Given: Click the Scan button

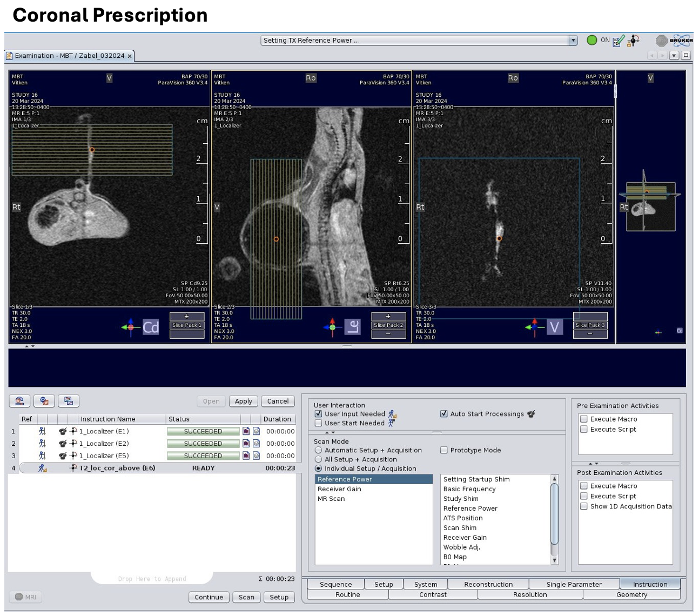Looking at the screenshot, I should coord(246,597).
